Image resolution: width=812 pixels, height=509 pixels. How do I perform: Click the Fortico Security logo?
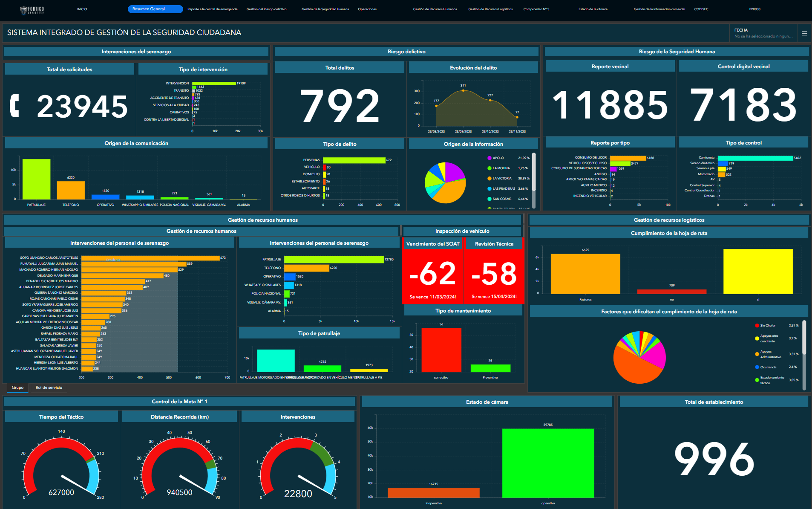(x=32, y=9)
